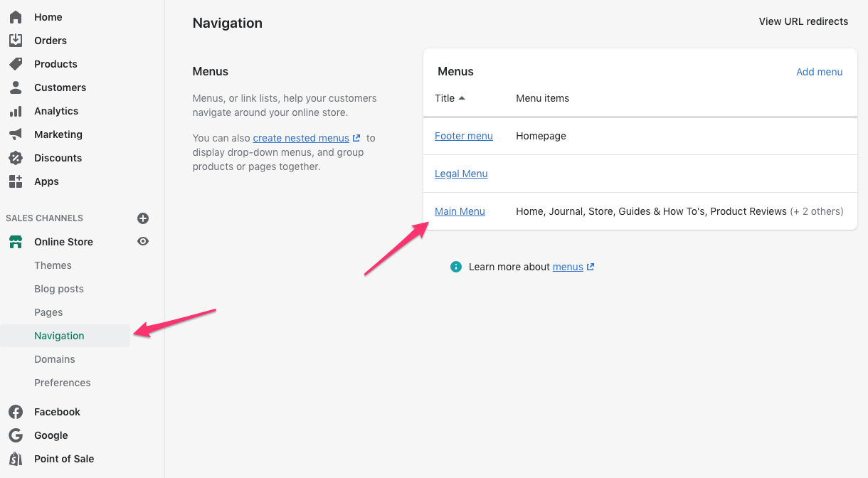Image resolution: width=868 pixels, height=478 pixels.
Task: Open the Themes section
Action: 53,265
